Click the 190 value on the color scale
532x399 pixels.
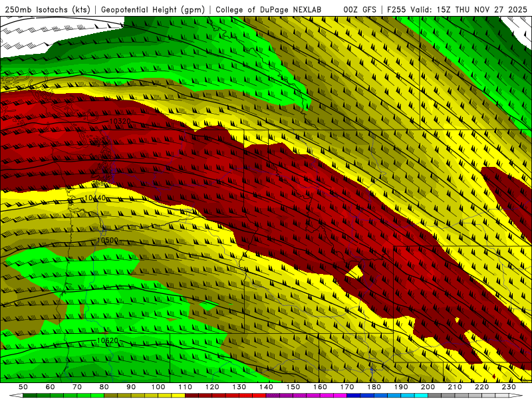click(x=401, y=387)
